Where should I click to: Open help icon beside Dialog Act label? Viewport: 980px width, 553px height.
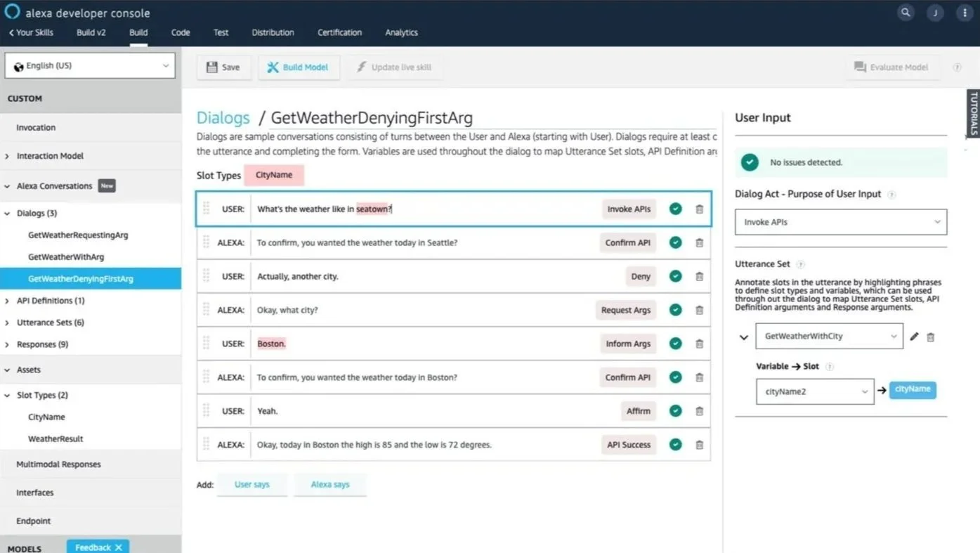pos(891,195)
